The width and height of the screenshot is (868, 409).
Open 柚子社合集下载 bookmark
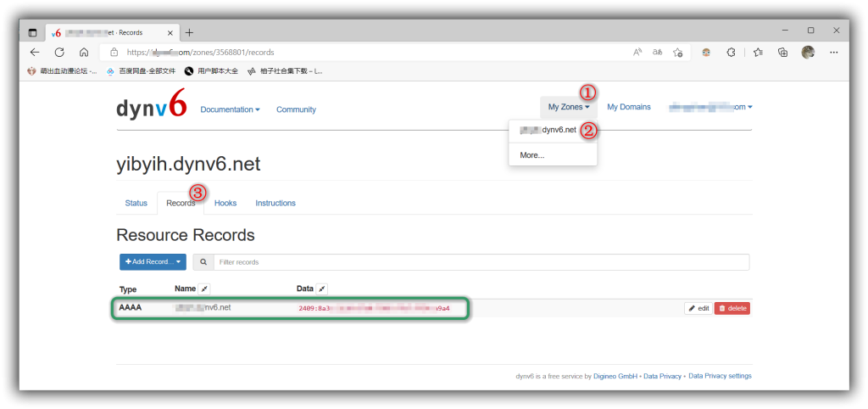tap(285, 71)
